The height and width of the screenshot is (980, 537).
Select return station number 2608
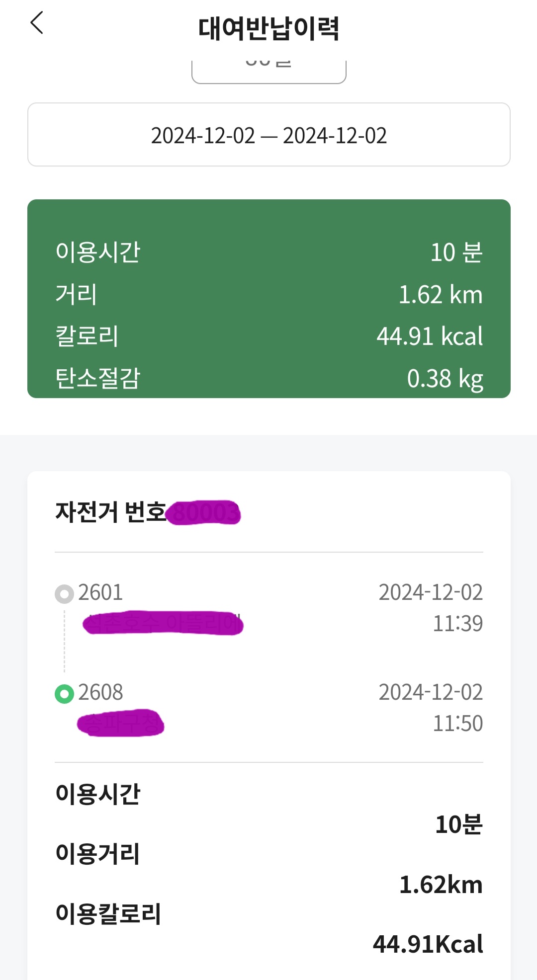100,692
